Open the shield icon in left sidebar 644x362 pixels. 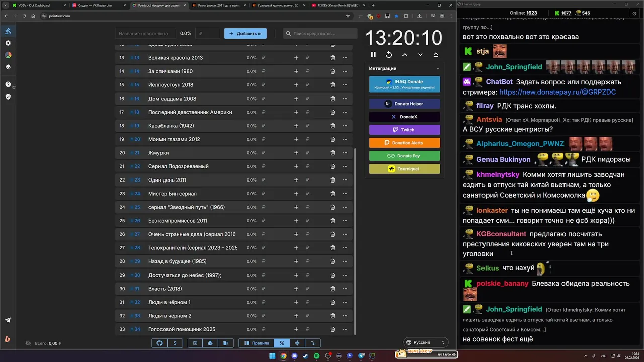point(8,96)
